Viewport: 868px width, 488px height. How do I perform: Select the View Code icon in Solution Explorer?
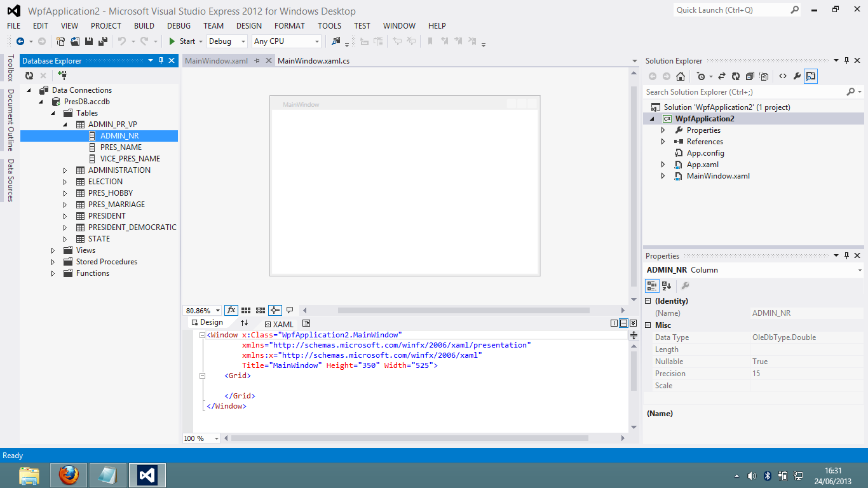(783, 76)
